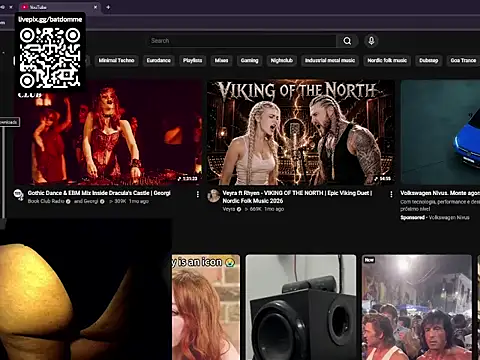Select the Eurodance filter chip
This screenshot has height=360, width=480.
coord(159,60)
